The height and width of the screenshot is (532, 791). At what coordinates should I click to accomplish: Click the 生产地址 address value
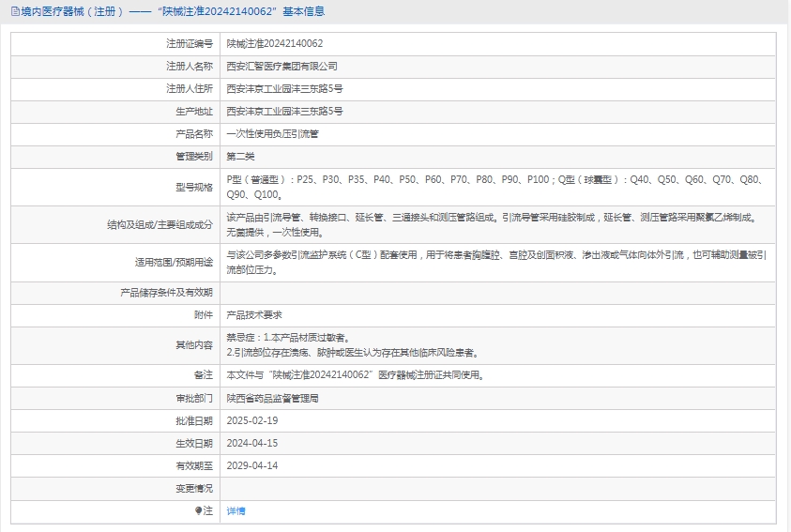tap(284, 112)
